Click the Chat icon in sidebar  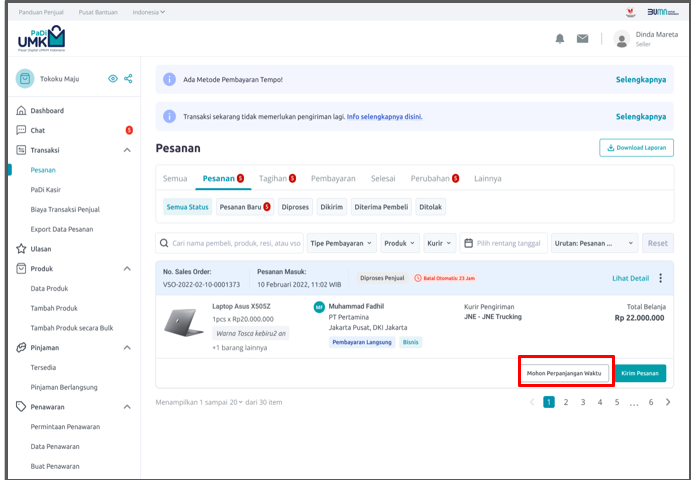(x=21, y=130)
